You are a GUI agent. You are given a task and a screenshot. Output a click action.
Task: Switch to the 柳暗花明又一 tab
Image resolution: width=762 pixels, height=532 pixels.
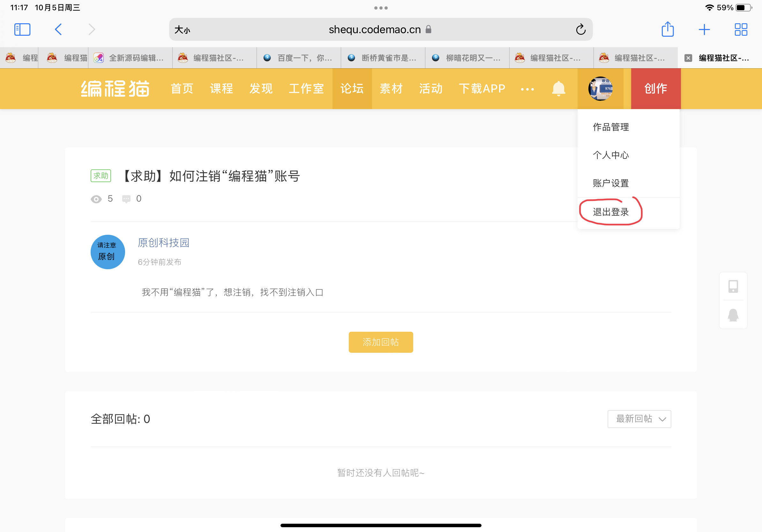coord(467,58)
